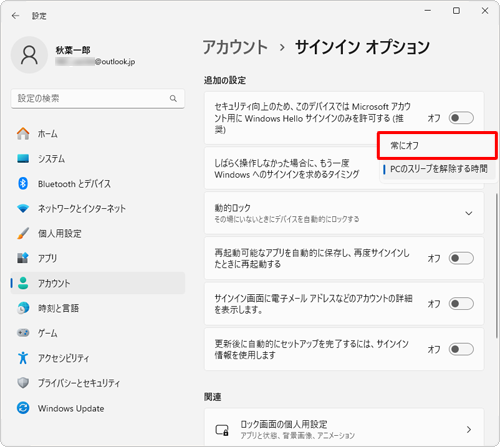Click the Windows Update sync icon
This screenshot has height=447, width=500.
[23, 408]
